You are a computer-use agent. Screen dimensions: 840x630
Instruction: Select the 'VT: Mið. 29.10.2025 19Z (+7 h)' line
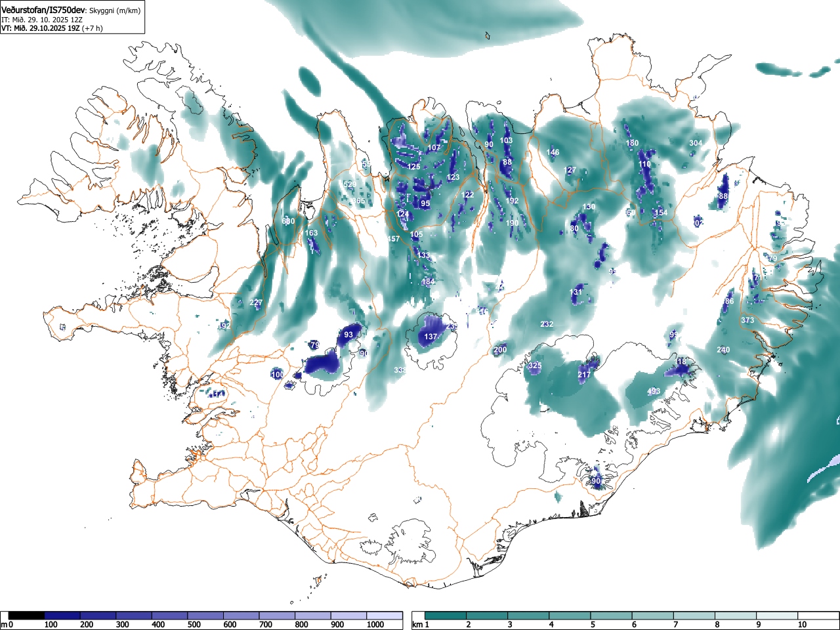click(x=52, y=28)
